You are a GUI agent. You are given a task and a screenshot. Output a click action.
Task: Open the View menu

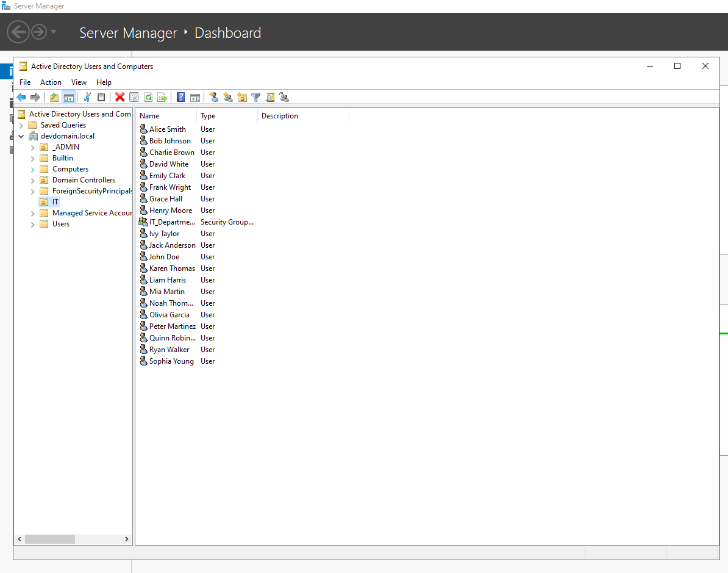pyautogui.click(x=79, y=82)
